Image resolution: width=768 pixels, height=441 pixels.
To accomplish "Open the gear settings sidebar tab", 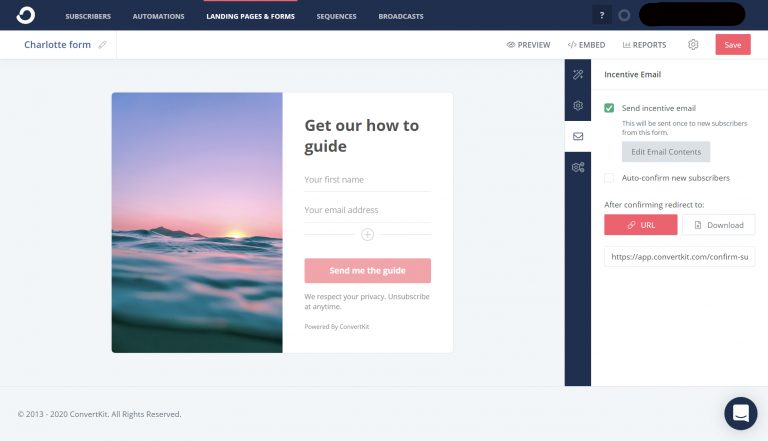I will (578, 105).
